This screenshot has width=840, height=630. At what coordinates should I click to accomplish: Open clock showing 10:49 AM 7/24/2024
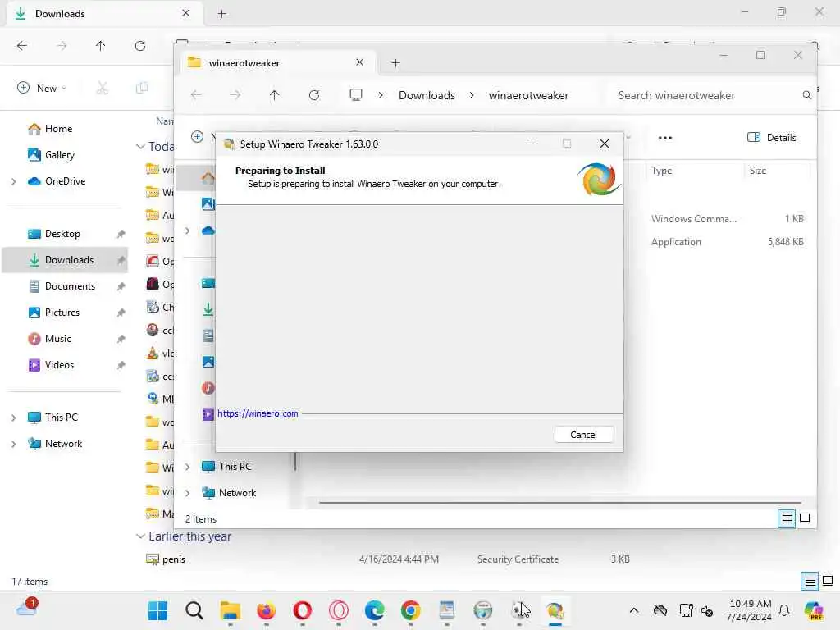(x=749, y=610)
